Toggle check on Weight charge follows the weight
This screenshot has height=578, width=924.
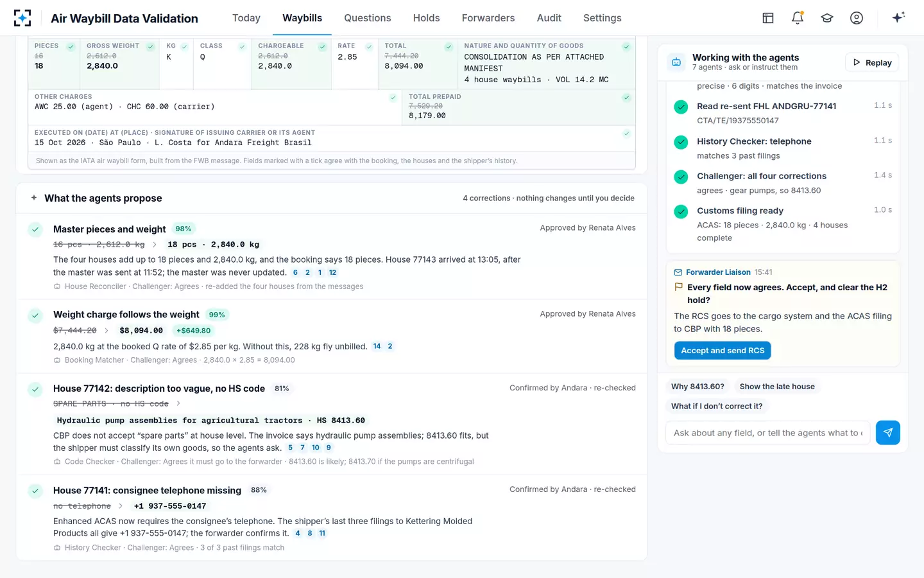(x=35, y=315)
